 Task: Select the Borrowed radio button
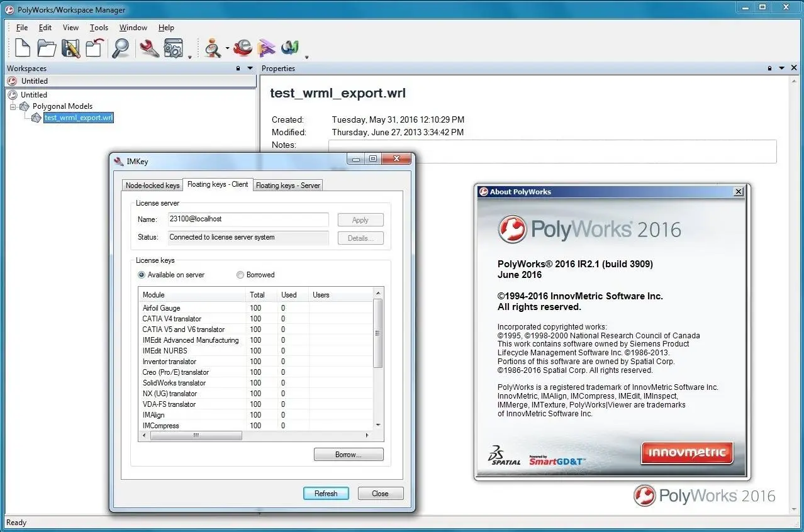pyautogui.click(x=240, y=275)
